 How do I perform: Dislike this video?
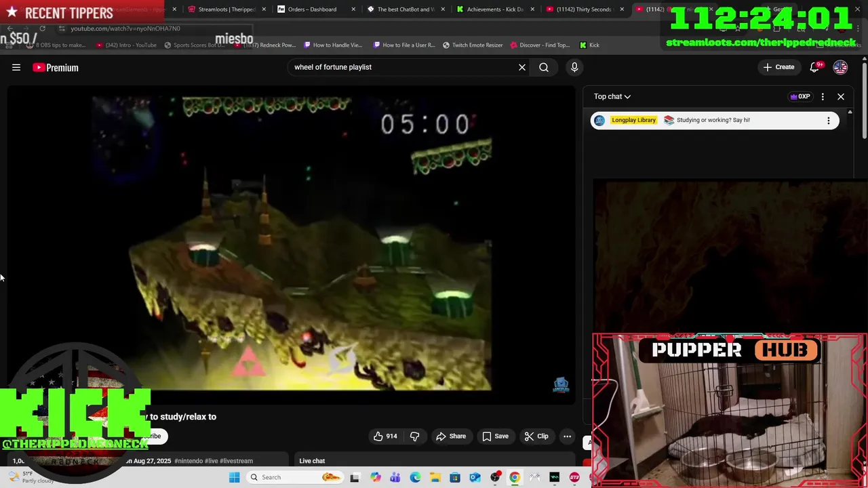click(414, 436)
